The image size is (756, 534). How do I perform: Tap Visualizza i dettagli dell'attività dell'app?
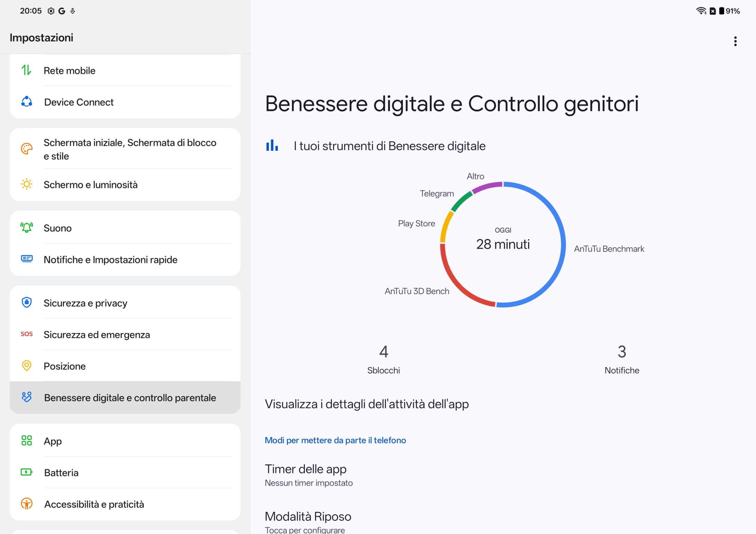pos(366,404)
